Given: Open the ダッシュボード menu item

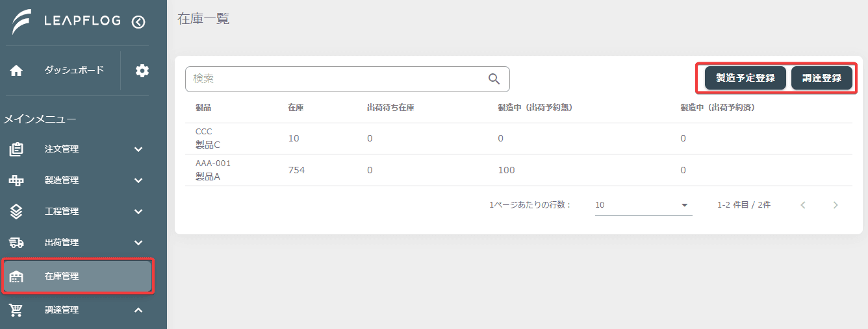Looking at the screenshot, I should click(x=60, y=71).
